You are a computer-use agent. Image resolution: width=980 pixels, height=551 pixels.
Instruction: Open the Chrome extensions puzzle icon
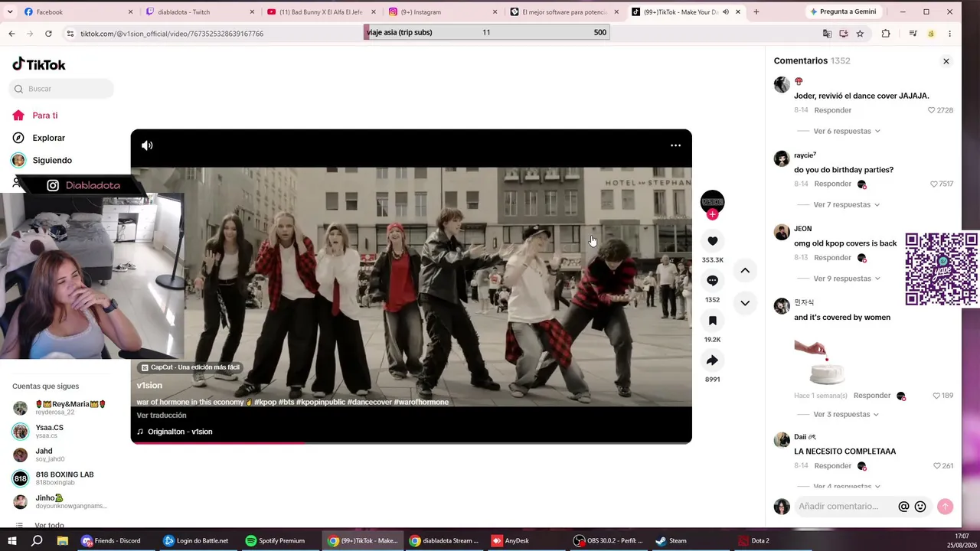point(886,34)
